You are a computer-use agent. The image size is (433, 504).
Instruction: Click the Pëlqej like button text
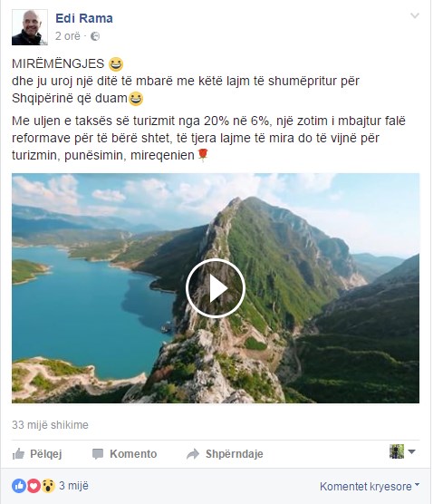tap(45, 454)
